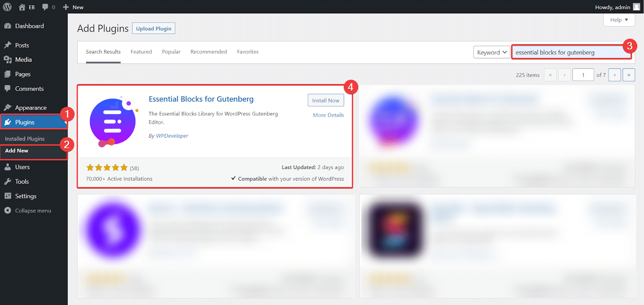Open the Help dropdown
Screen dimensions: 644x305
[x=619, y=20]
